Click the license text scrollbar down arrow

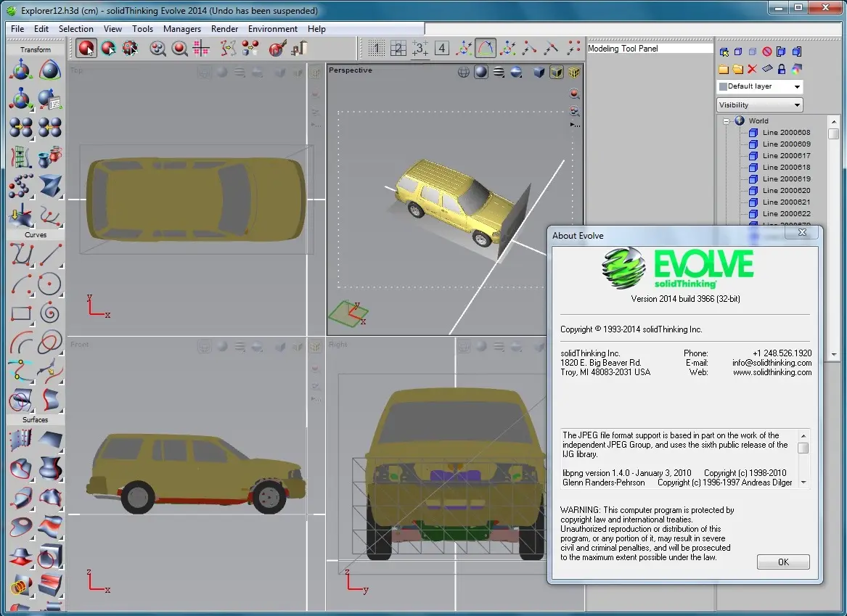(803, 482)
